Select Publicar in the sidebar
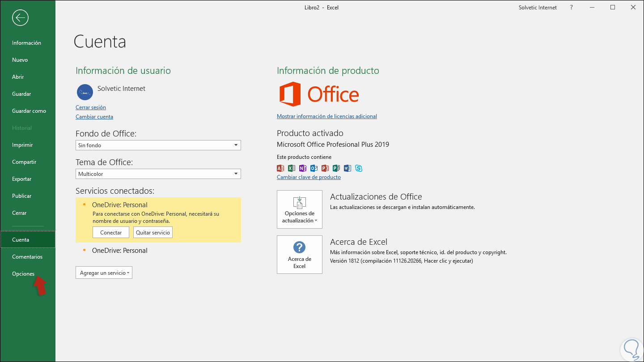The image size is (644, 362). click(x=28, y=196)
